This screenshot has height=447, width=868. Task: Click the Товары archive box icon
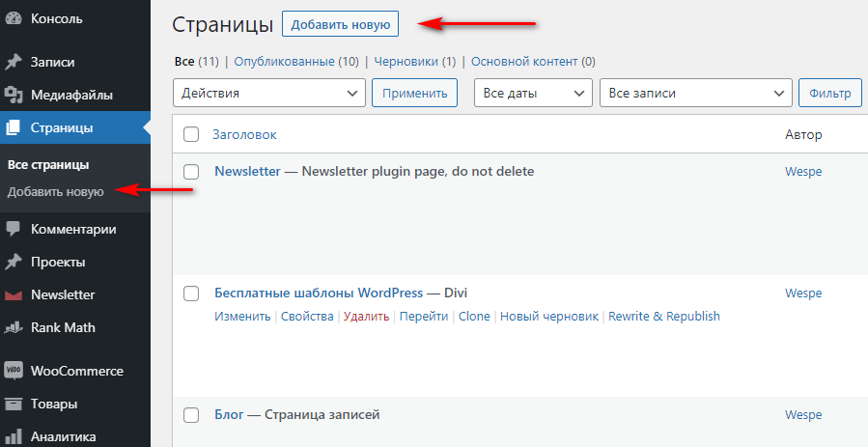[13, 404]
